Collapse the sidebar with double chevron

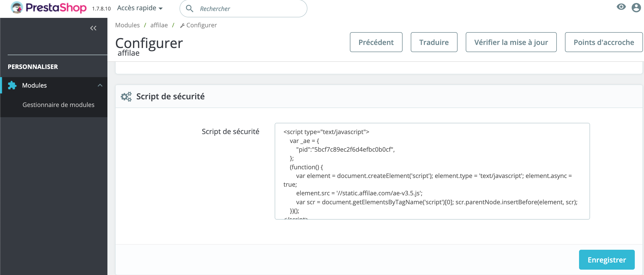click(93, 28)
